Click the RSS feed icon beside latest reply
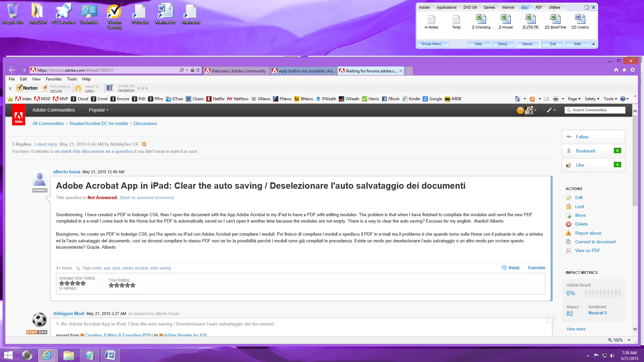The width and height of the screenshot is (644, 362). (144, 144)
